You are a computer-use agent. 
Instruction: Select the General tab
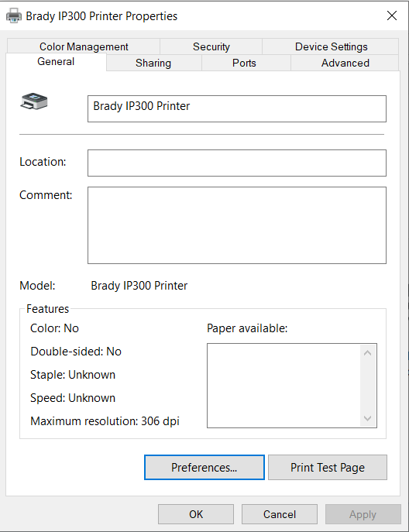tap(56, 62)
